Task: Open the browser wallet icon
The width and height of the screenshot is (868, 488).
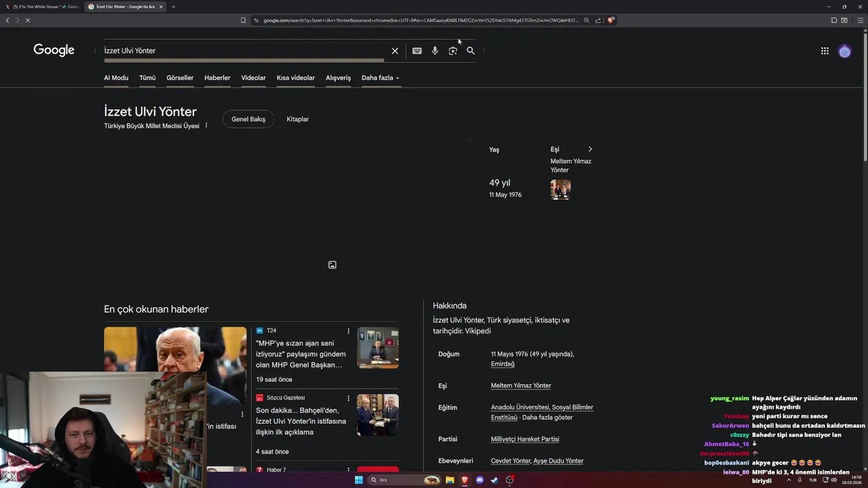Action: click(x=844, y=20)
